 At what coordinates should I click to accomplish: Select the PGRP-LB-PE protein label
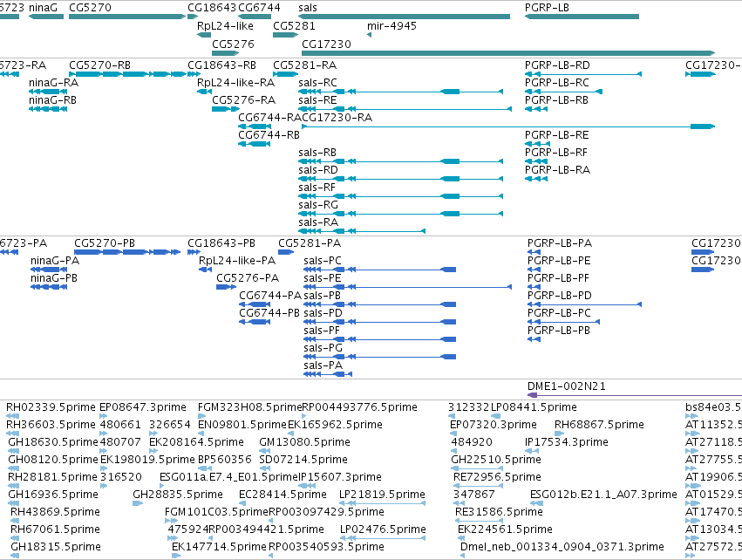[559, 260]
